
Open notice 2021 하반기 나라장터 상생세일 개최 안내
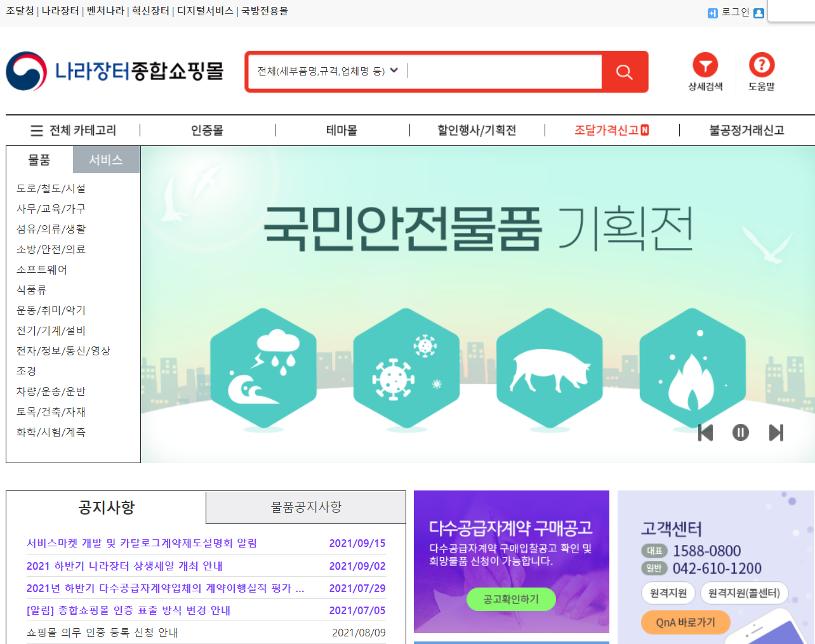click(124, 566)
